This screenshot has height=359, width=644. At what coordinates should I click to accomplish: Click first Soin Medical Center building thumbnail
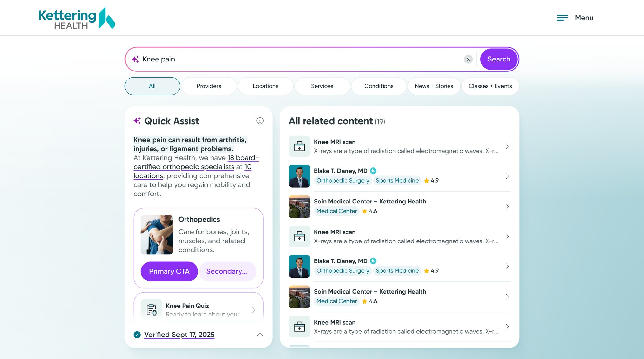coord(299,207)
